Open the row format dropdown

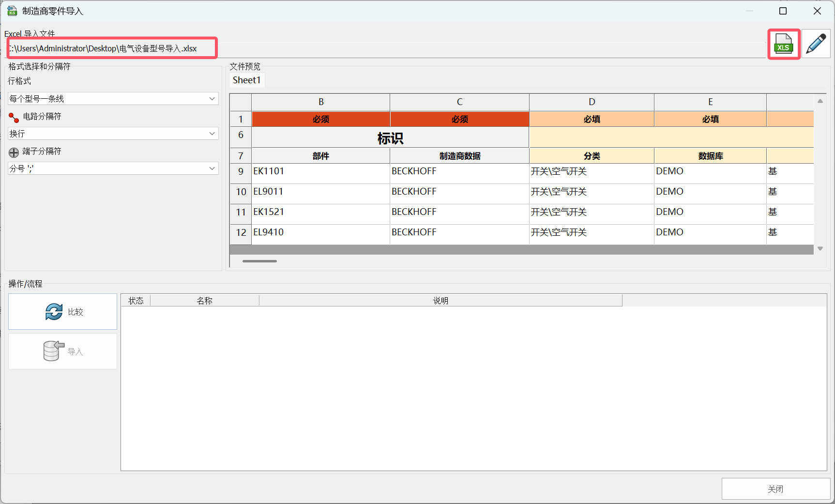point(113,99)
